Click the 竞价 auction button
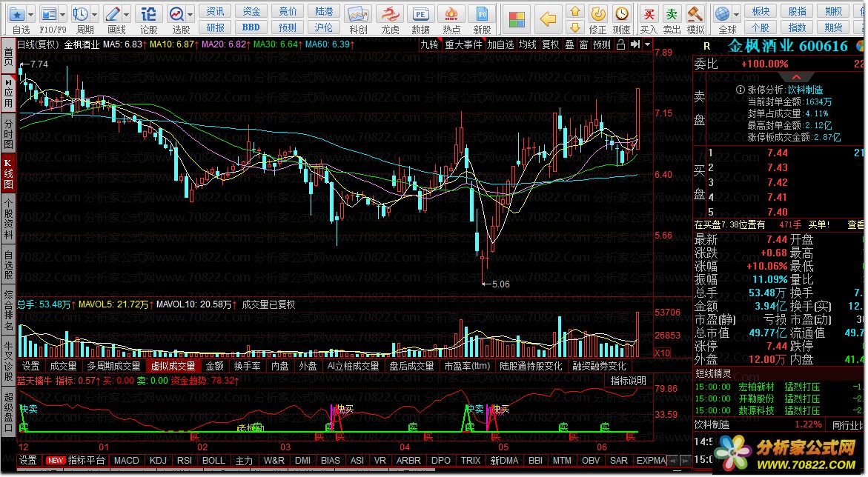This screenshot has height=477, width=868. tap(288, 11)
